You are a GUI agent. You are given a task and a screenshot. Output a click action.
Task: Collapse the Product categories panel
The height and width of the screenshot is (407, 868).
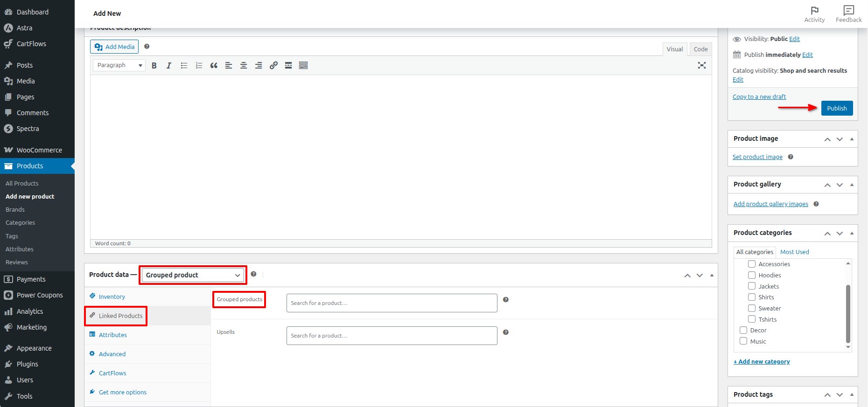tap(852, 233)
